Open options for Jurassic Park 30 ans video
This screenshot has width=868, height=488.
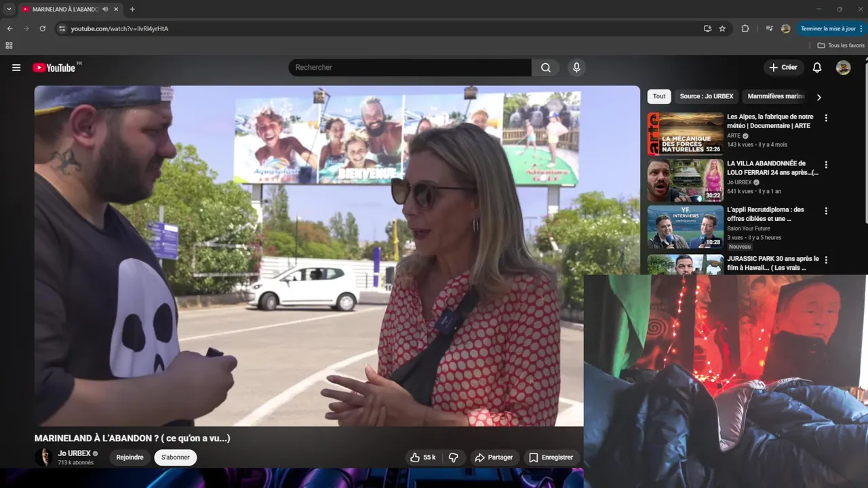826,260
